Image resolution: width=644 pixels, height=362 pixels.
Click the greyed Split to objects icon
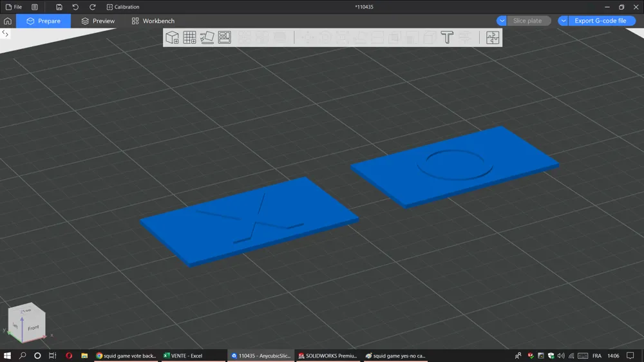[245, 37]
